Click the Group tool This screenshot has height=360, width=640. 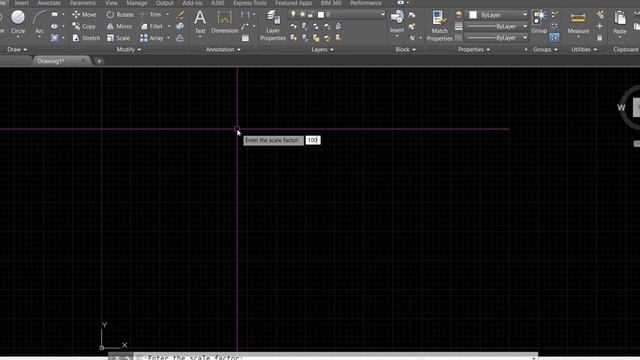tap(539, 22)
